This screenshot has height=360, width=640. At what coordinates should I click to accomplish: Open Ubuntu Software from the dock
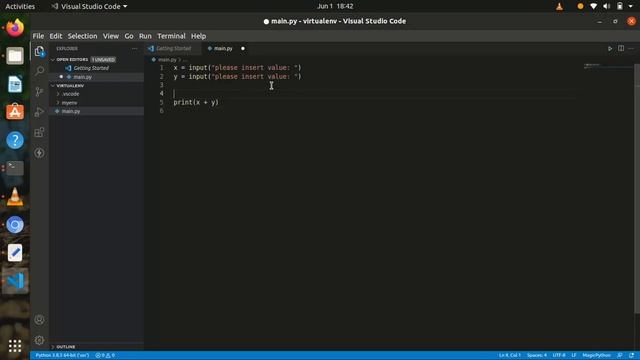point(15,112)
